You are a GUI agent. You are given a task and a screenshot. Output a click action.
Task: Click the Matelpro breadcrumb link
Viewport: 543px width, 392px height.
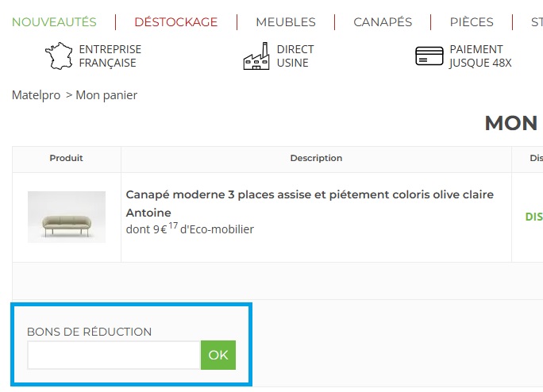tap(36, 95)
